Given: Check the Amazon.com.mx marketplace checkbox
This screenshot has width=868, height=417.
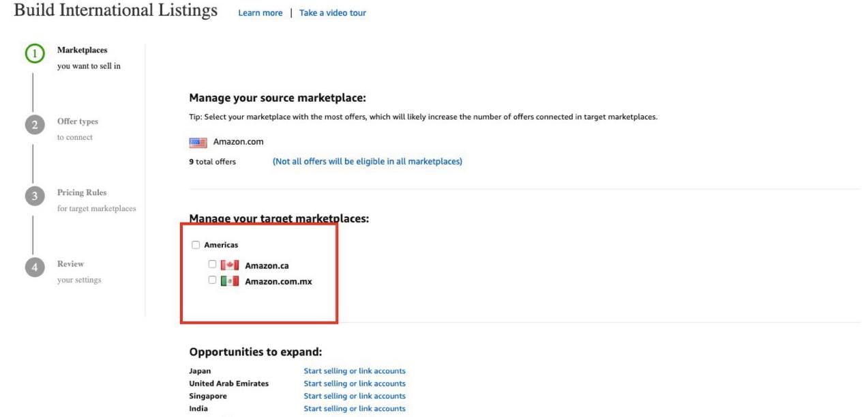Looking at the screenshot, I should click(211, 281).
